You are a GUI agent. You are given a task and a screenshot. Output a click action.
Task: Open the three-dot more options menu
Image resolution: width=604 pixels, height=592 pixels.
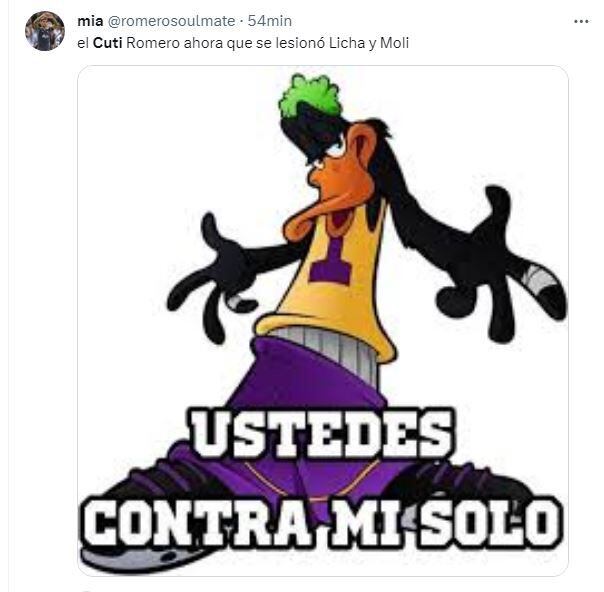581,22
